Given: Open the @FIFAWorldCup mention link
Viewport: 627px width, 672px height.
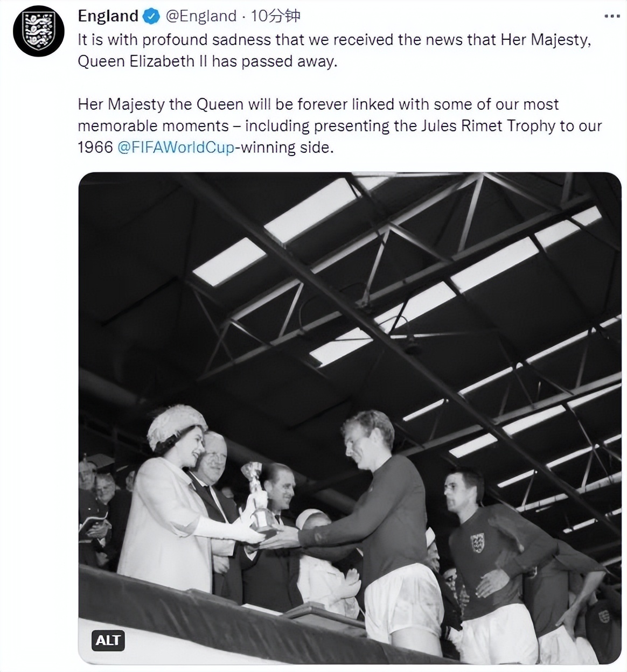Looking at the screenshot, I should coord(176,148).
